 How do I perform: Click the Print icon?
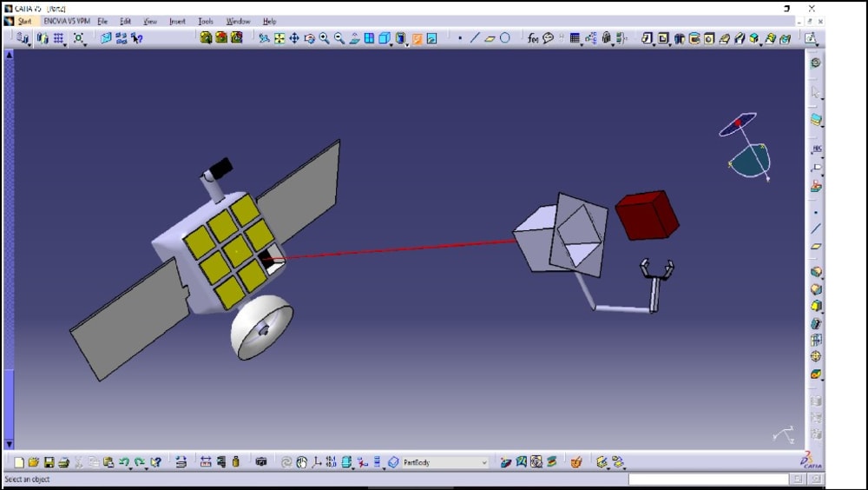tap(63, 461)
